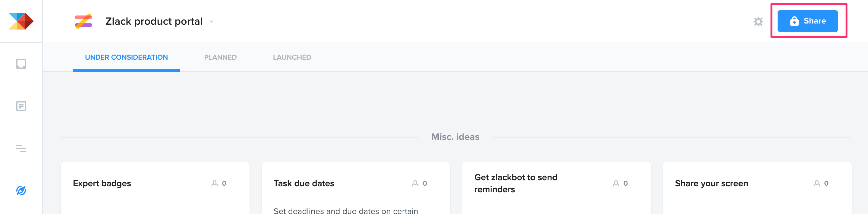Open the Expert badges card
The height and width of the screenshot is (214, 868).
tap(155, 188)
